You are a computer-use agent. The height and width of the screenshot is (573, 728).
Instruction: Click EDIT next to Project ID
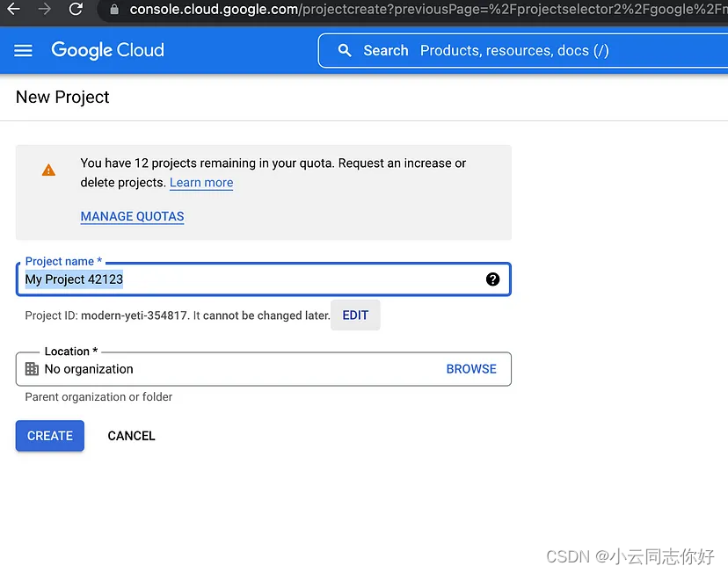(355, 315)
